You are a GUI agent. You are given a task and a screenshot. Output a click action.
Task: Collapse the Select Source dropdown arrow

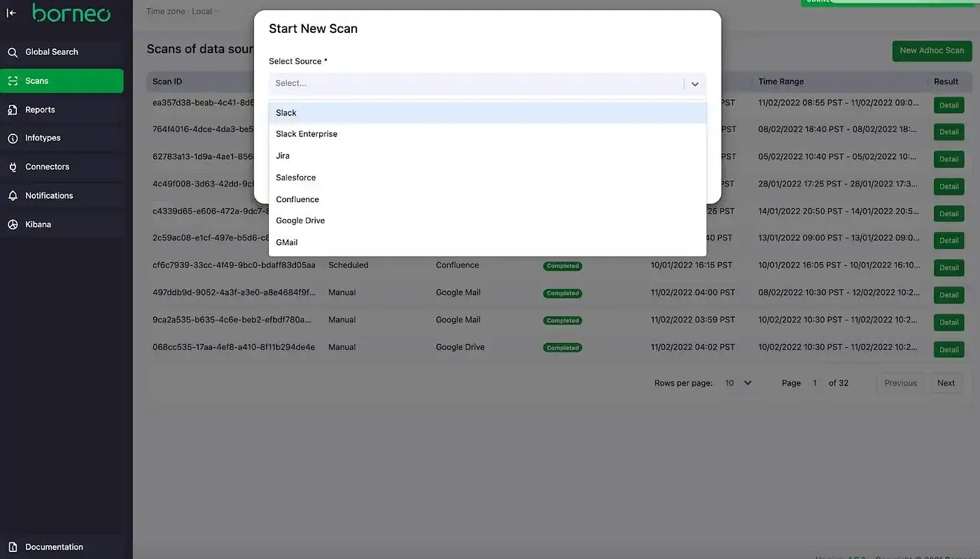[695, 84]
